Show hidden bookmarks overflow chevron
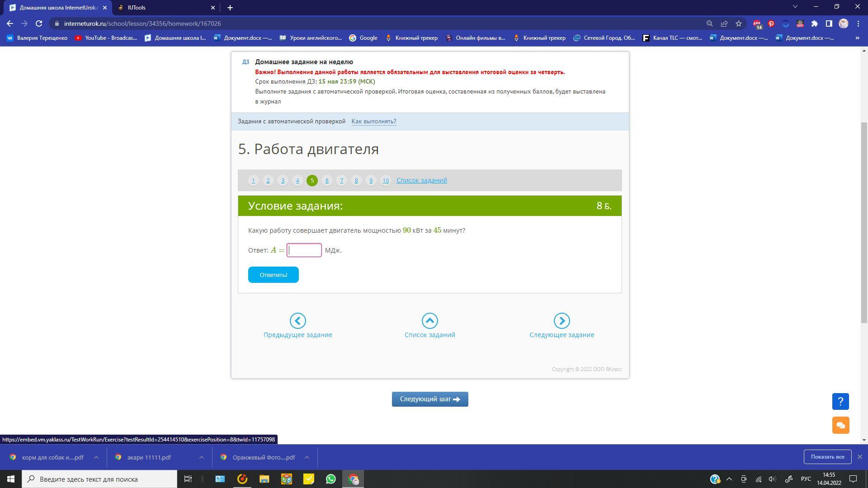The height and width of the screenshot is (488, 868). pos(857,38)
